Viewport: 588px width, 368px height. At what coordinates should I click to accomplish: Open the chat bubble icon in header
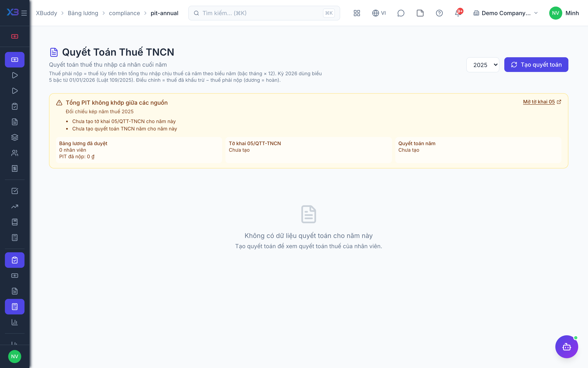click(x=401, y=13)
